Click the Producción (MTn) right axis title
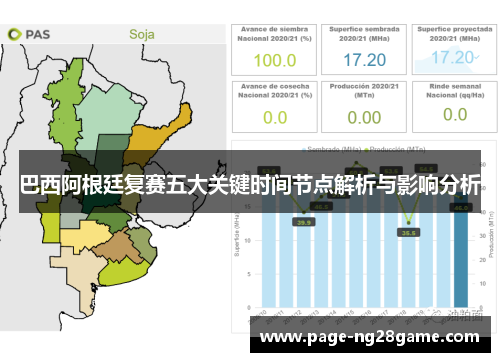500x362 pixels. point(491,234)
